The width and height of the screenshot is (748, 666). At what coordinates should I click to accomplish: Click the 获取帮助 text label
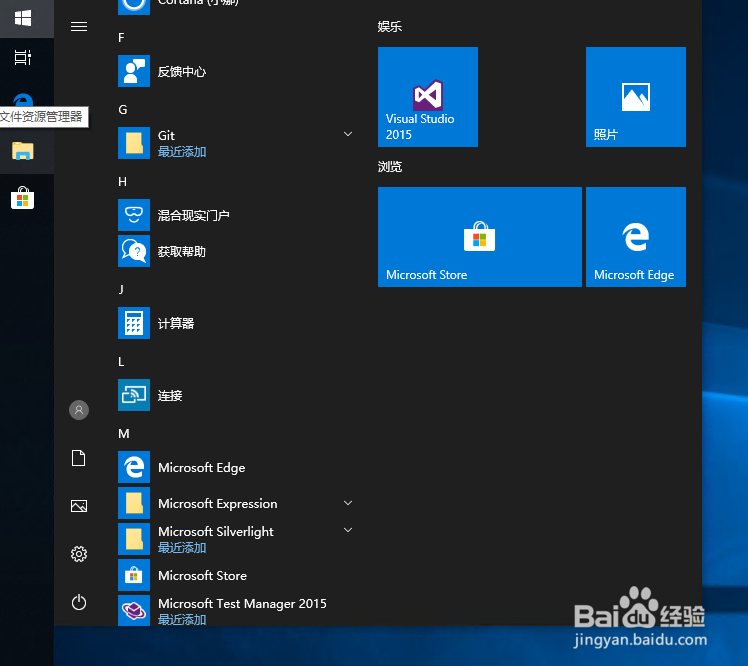[x=182, y=251]
